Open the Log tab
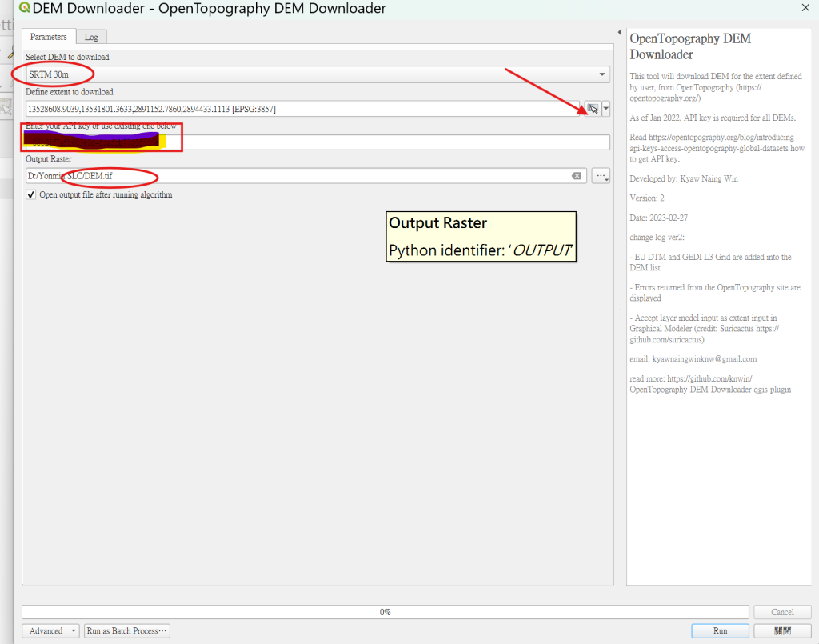Viewport: 819px width, 644px height. (91, 37)
